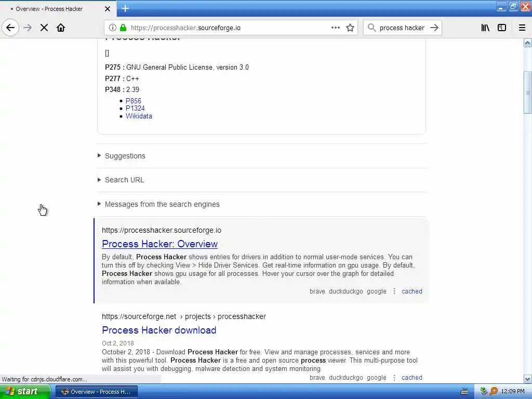Click 'P275 : GNU General Public License' line

177,67
